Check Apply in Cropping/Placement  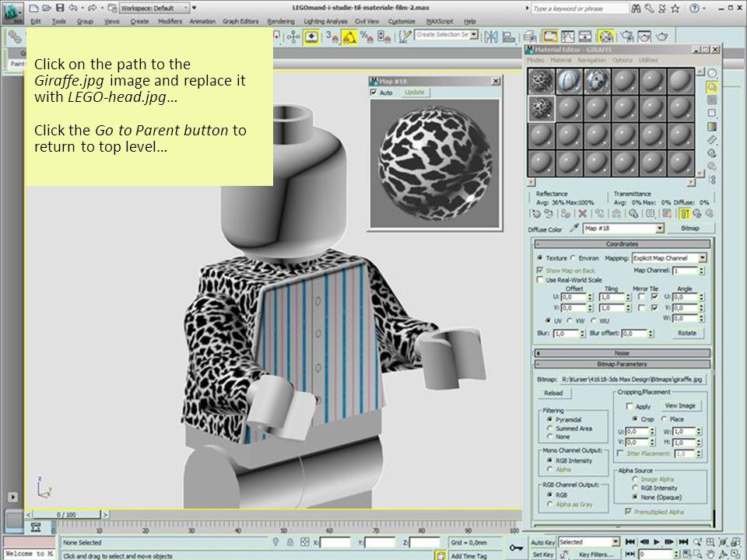click(x=630, y=406)
